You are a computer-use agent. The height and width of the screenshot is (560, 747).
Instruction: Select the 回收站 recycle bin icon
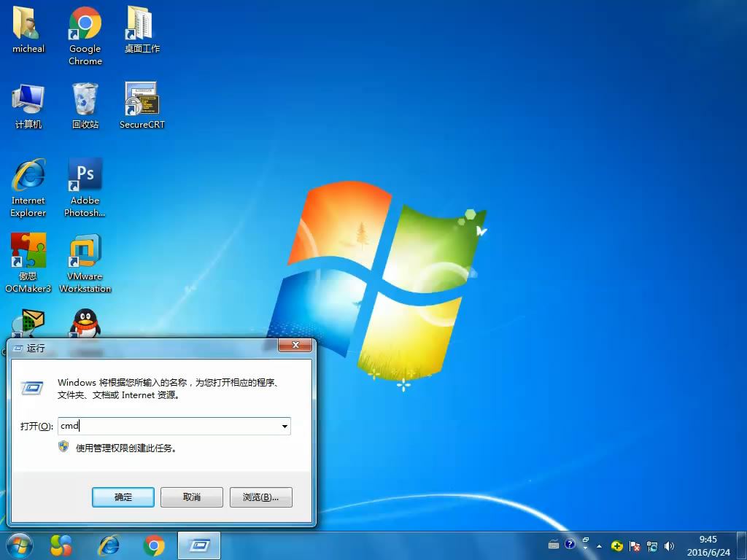point(85,106)
